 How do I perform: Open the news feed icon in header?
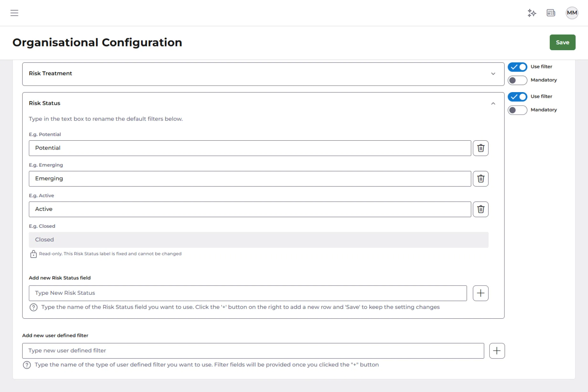pyautogui.click(x=551, y=13)
